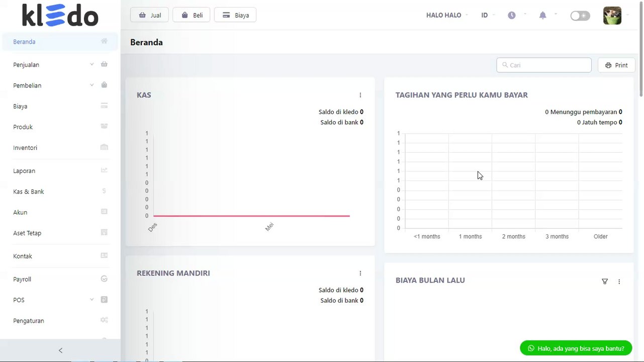Click the clock history icon in header

pos(512,15)
